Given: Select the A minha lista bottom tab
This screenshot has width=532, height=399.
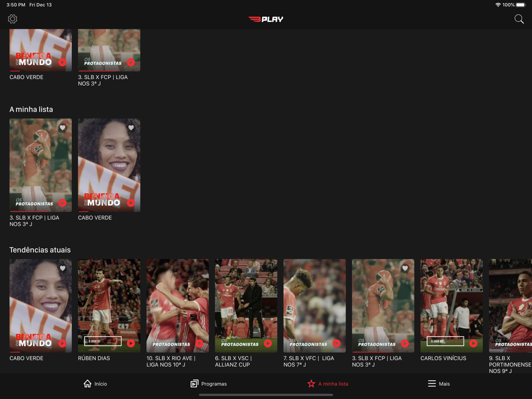Looking at the screenshot, I should [328, 384].
